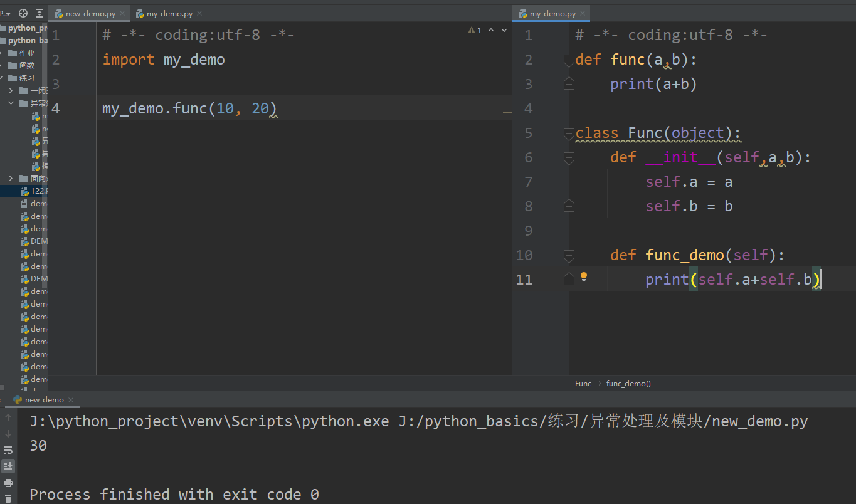
Task: Collapse the 异常 folder in project tree
Action: tap(11, 103)
